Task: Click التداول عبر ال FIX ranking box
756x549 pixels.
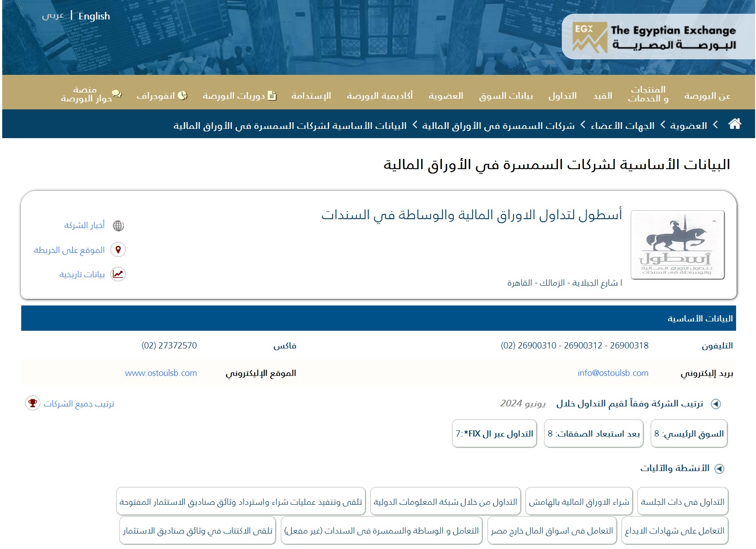Action: 494,433
